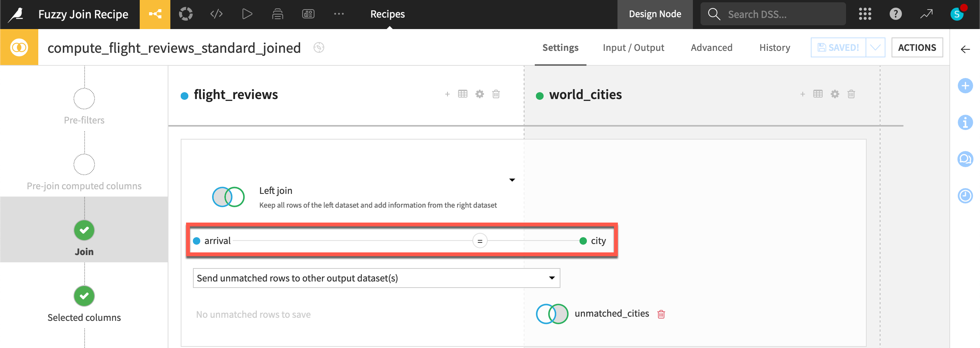Click the ACTIONS button
Screen dimensions: 980x348
pos(917,47)
